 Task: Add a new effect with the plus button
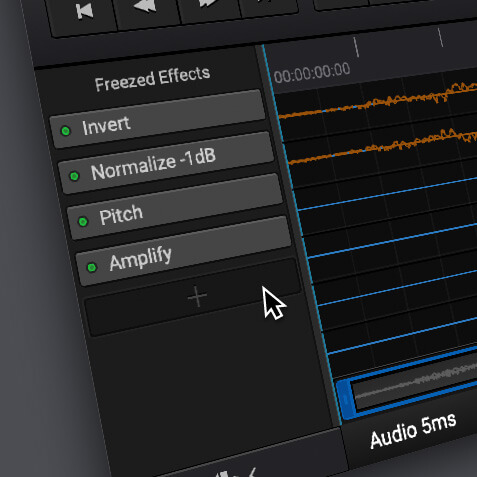click(197, 296)
